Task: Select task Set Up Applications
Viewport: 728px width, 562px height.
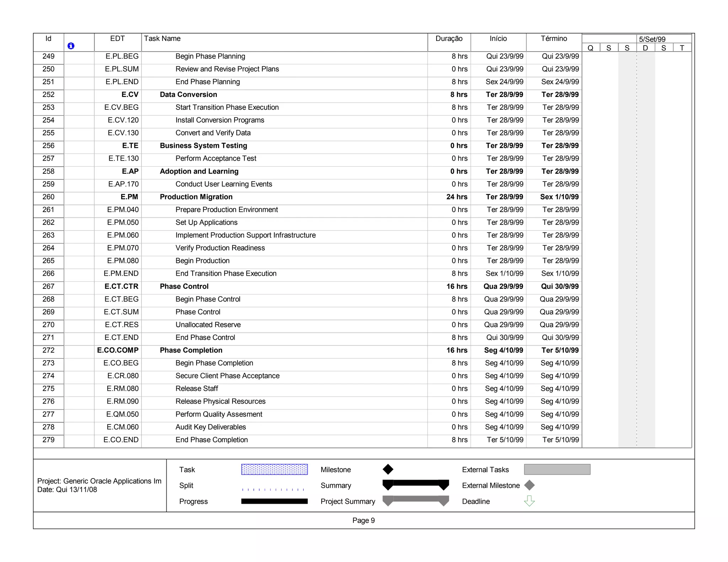Action: click(206, 223)
